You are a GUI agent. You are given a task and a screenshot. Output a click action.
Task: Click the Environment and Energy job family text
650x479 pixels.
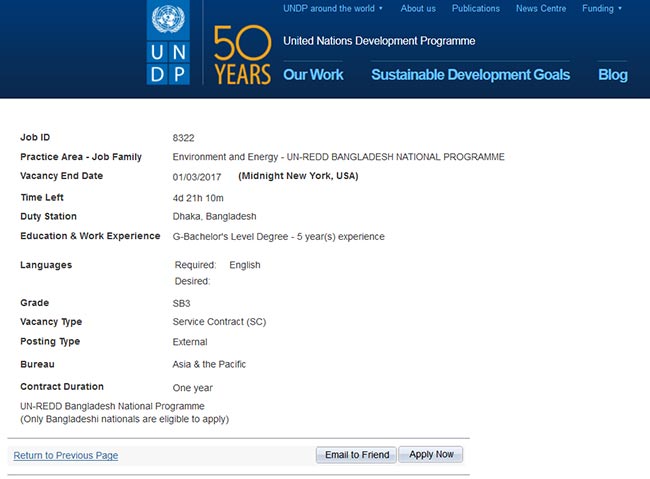coord(338,157)
